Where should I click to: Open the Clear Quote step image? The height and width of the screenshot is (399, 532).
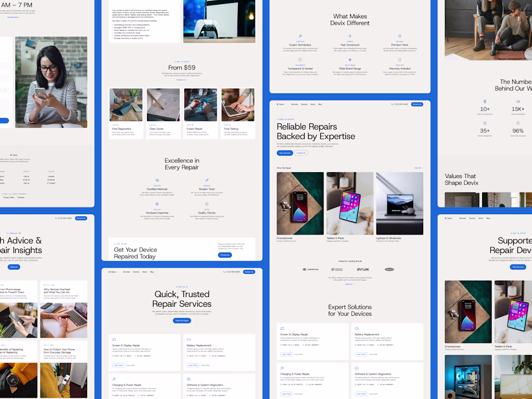[163, 105]
